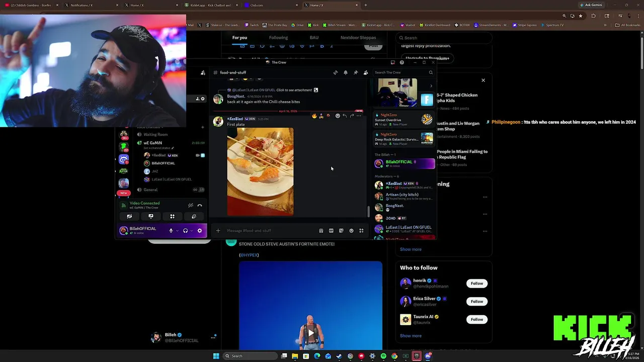Image resolution: width=644 pixels, height=362 pixels.
Task: Reply to XenBleet's First plate message
Action: pyautogui.click(x=345, y=116)
